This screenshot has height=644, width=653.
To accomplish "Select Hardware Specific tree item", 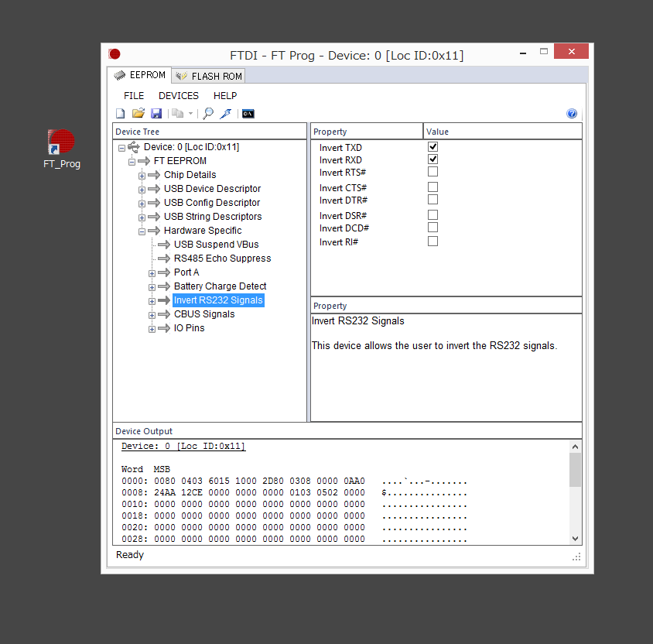I will tap(203, 231).
